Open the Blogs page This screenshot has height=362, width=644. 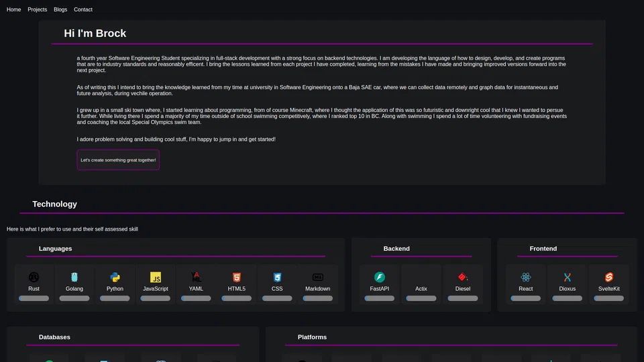[60, 9]
